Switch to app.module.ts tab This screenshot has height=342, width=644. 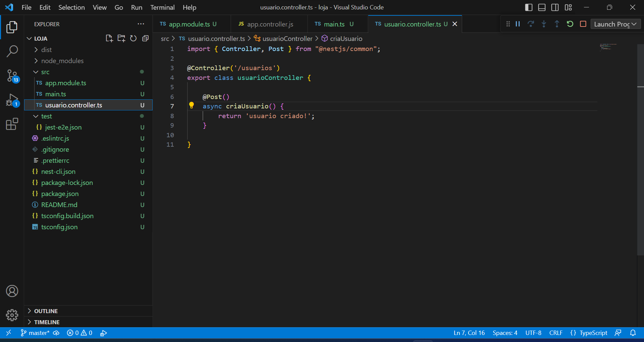click(x=192, y=24)
